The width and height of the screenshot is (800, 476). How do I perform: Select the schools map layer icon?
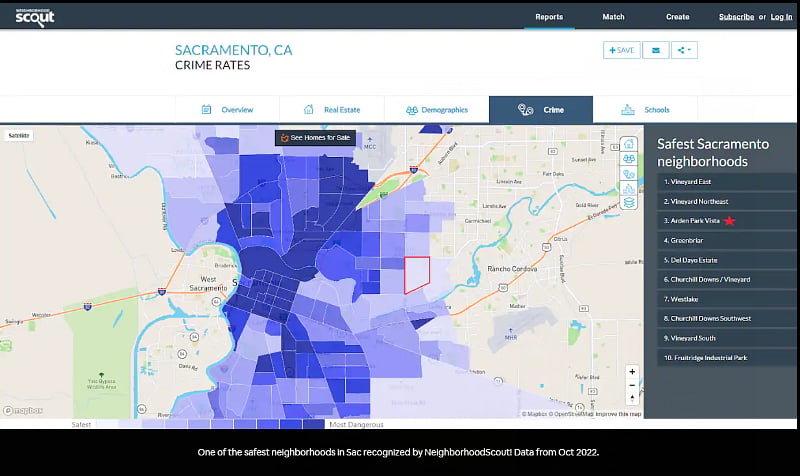pos(629,189)
